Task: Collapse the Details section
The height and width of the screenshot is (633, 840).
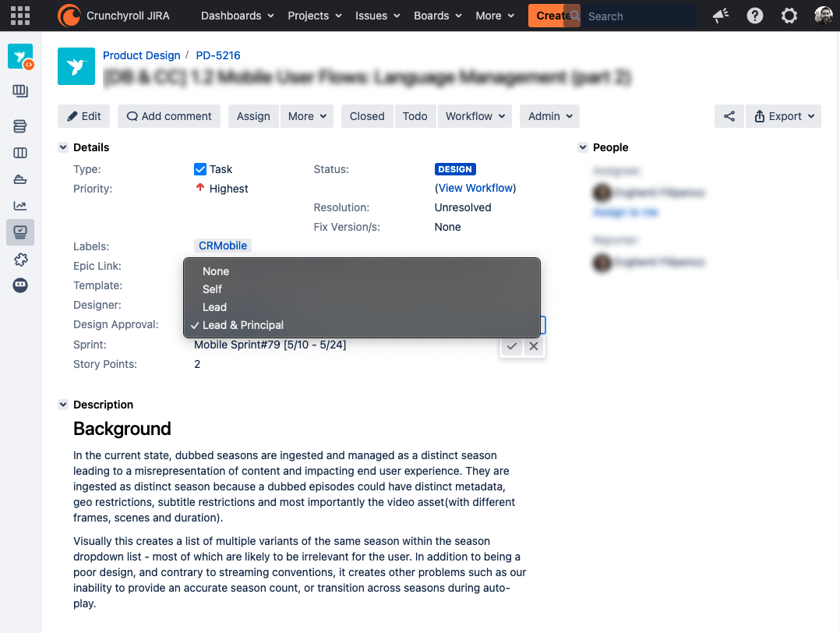Action: [x=63, y=147]
